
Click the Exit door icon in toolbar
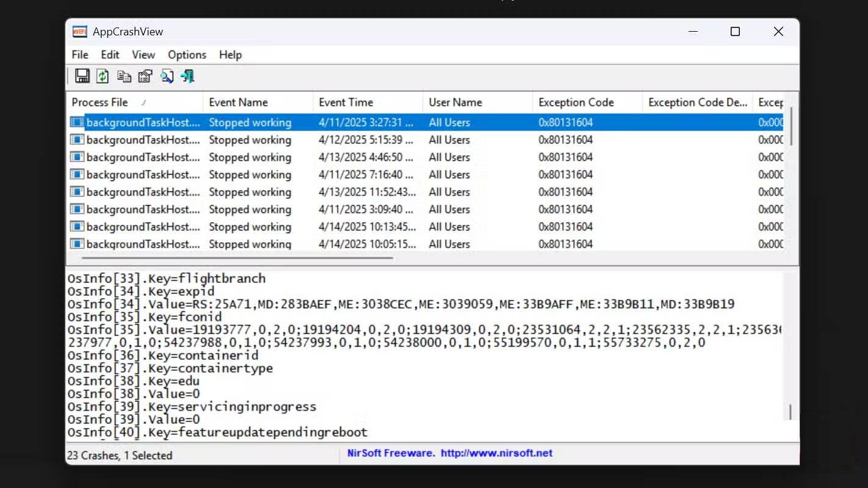187,76
